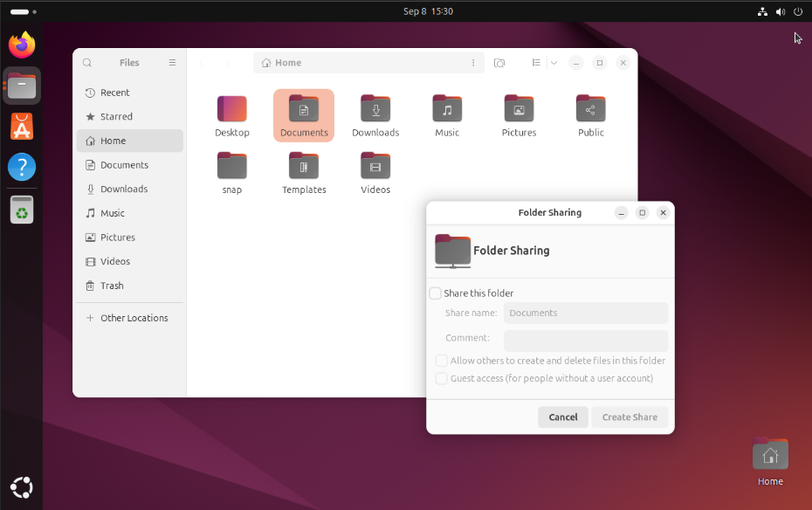The image size is (812, 510).
Task: Open the Pictures folder icon
Action: [519, 110]
